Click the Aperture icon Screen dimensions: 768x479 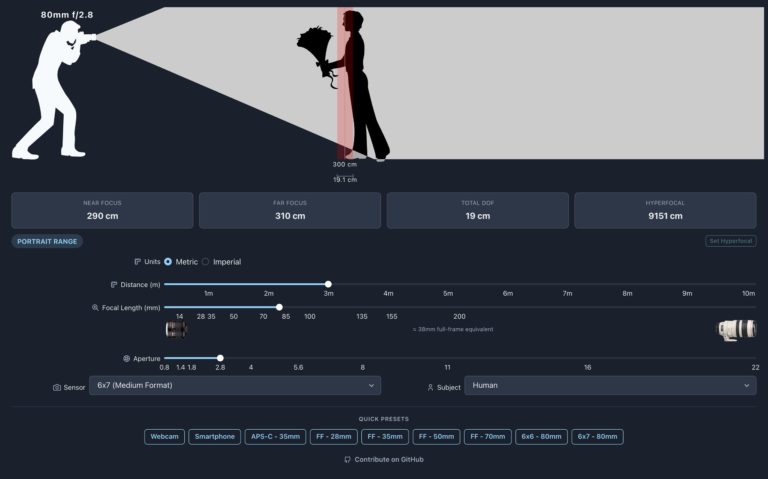126,359
